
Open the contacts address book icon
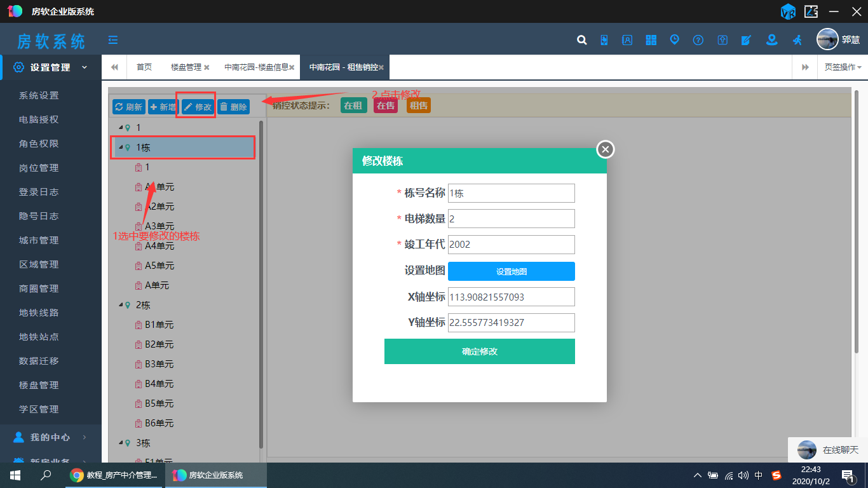627,40
